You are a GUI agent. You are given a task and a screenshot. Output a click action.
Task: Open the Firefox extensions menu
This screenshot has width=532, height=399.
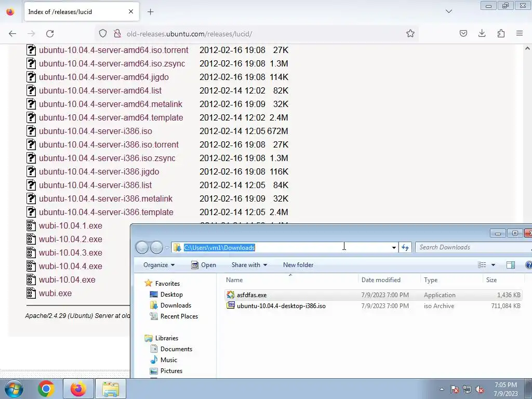[x=501, y=34]
